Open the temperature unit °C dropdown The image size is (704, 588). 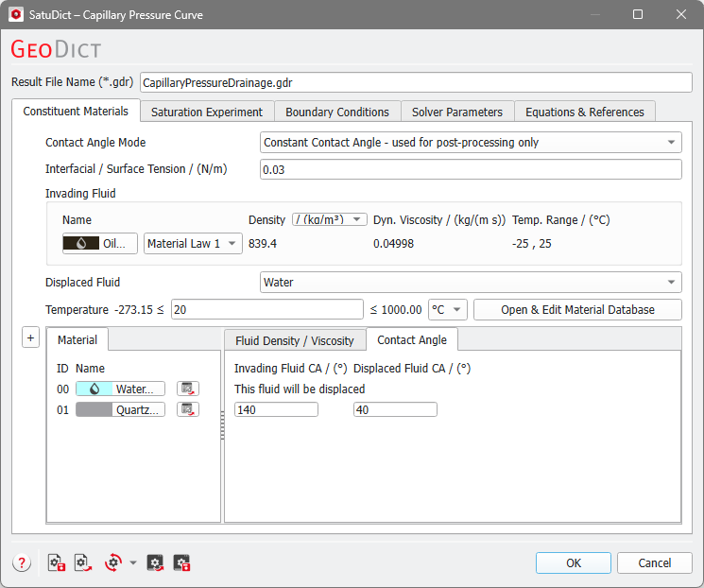coord(448,309)
